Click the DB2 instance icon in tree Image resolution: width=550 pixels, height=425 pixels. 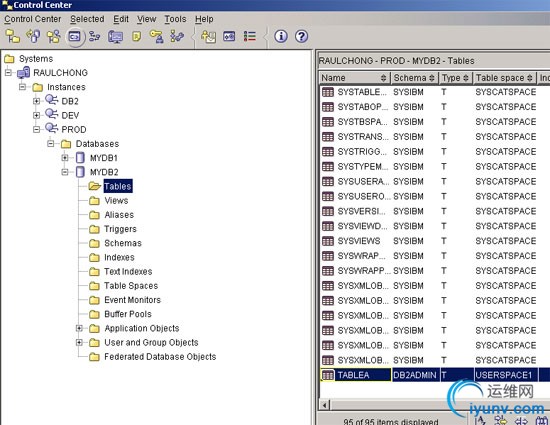pos(52,101)
